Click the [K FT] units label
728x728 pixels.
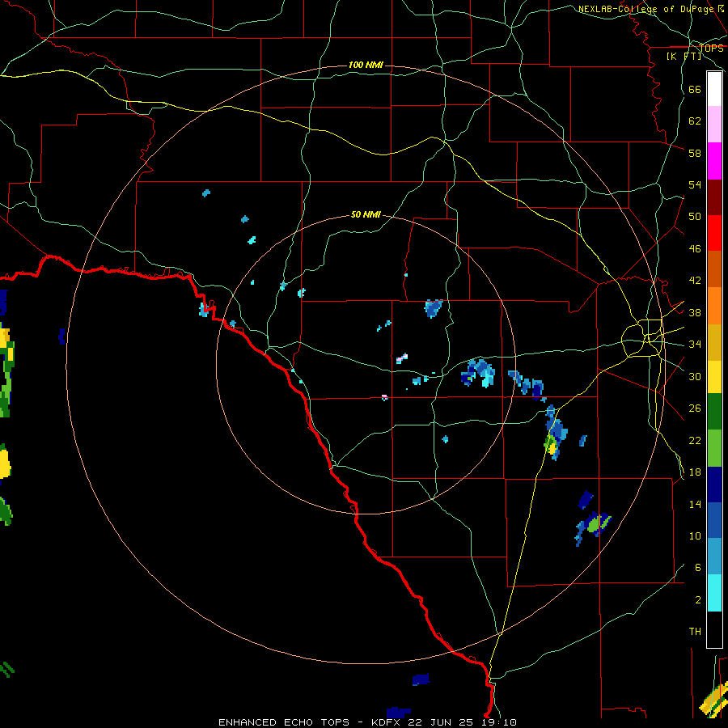pyautogui.click(x=684, y=56)
